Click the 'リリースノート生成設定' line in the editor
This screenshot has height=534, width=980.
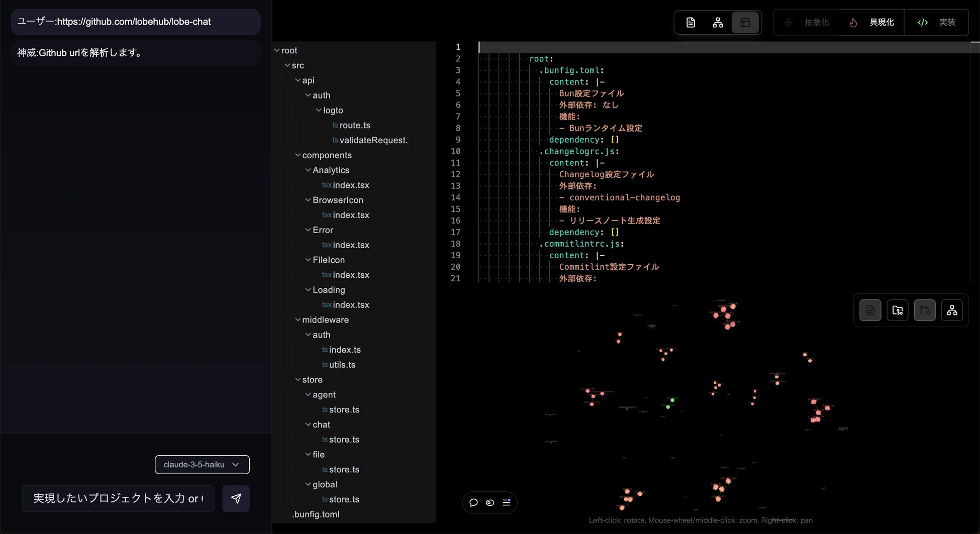pyautogui.click(x=610, y=221)
